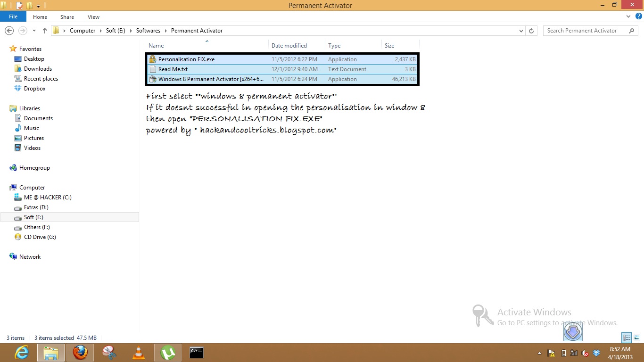
Task: Open Downloads in Favorites
Action: coord(38,69)
